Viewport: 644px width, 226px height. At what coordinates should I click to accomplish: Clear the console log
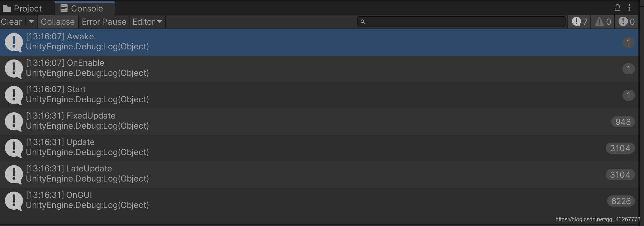click(x=11, y=22)
